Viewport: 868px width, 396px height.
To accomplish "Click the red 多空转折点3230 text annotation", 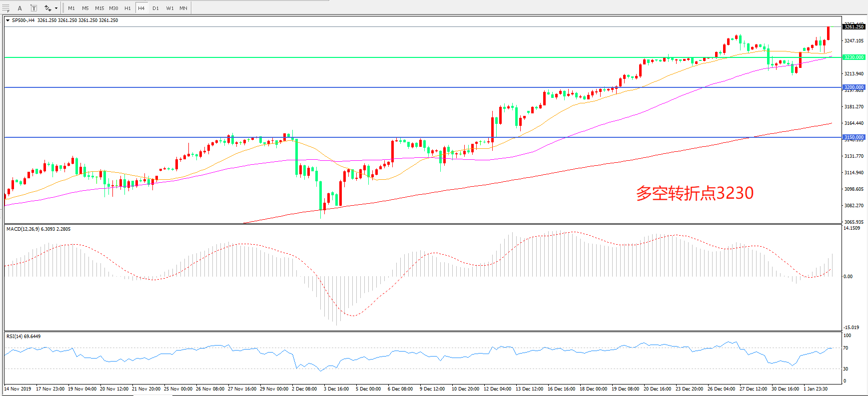I will tap(694, 193).
